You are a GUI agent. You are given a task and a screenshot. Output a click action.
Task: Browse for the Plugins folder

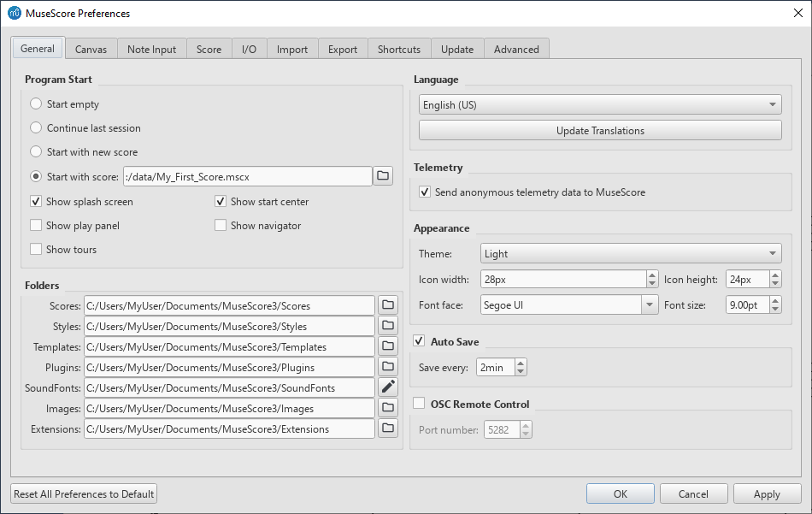[388, 367]
